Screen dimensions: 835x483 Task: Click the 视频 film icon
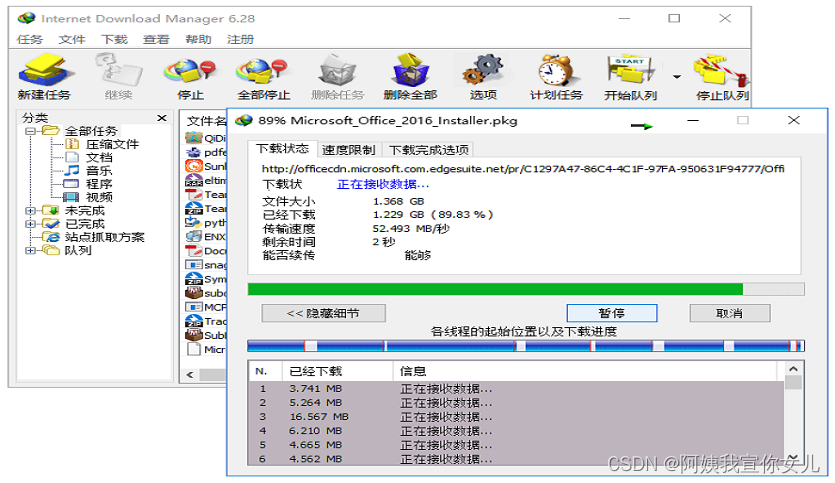[x=71, y=197]
